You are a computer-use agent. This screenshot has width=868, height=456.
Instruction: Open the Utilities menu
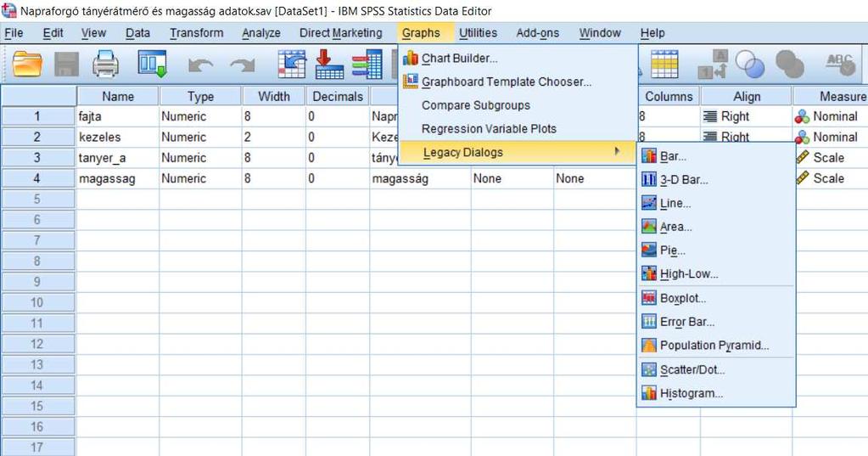coord(478,33)
